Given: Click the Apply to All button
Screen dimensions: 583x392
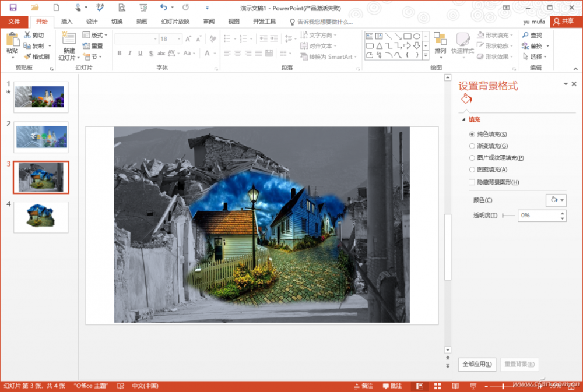Looking at the screenshot, I should coord(477,365).
